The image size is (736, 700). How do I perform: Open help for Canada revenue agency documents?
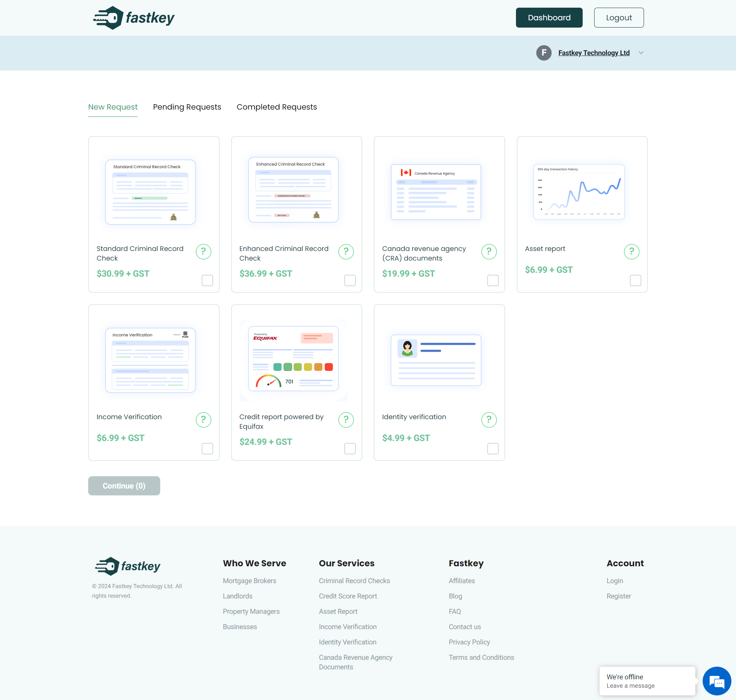(x=489, y=252)
